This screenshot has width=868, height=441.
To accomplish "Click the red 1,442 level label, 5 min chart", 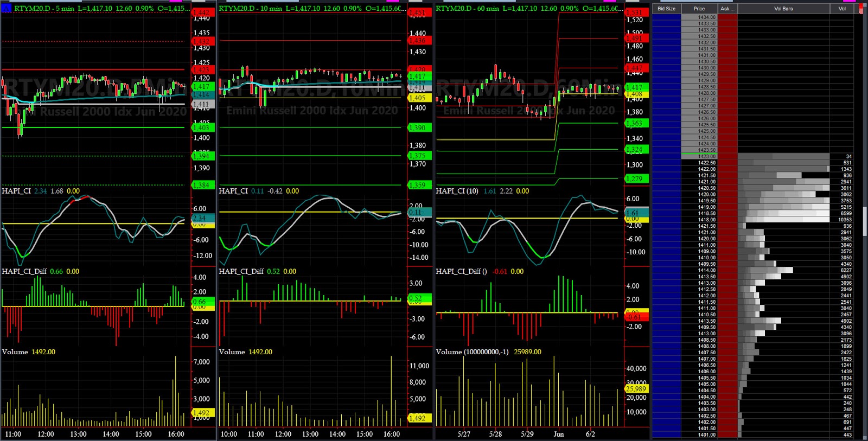I will coord(203,12).
